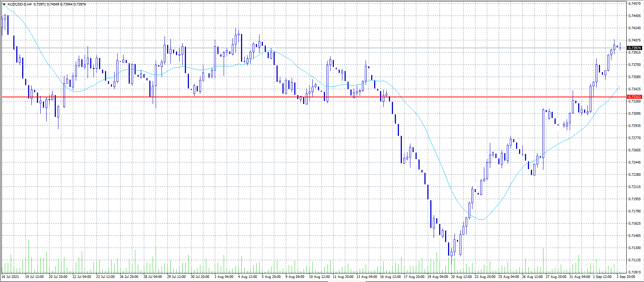Click the 0.72115 price axis label
Image resolution: width=644 pixels, height=282 pixels.
click(x=634, y=187)
